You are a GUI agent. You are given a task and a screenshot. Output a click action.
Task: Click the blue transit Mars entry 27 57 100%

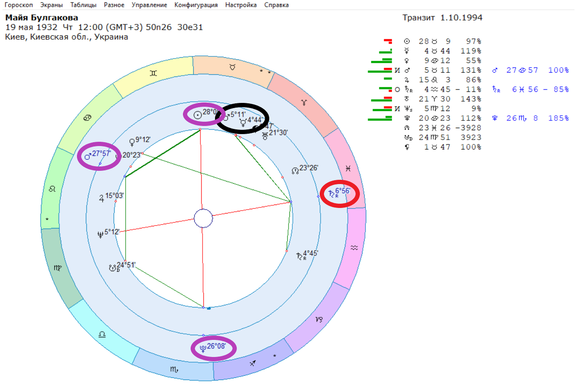[530, 70]
